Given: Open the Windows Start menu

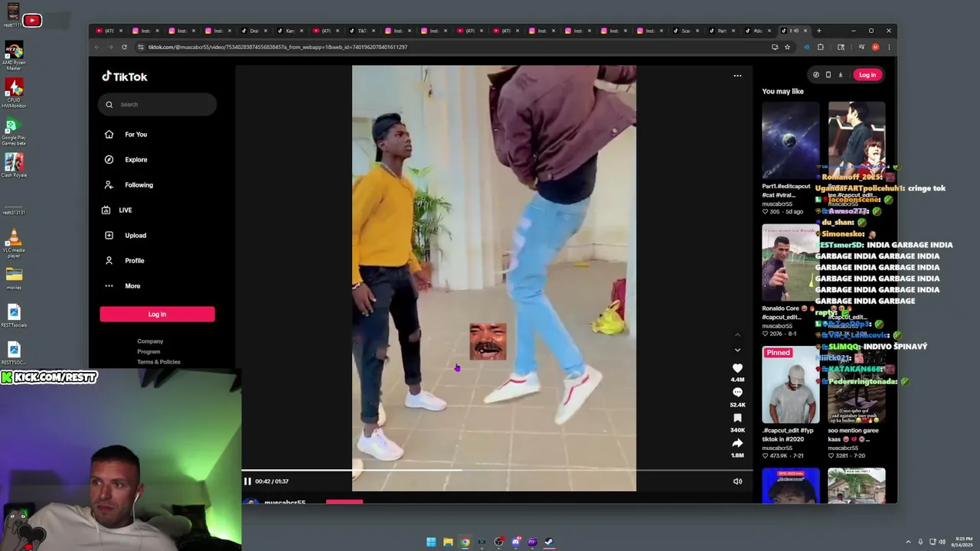Looking at the screenshot, I should [431, 542].
